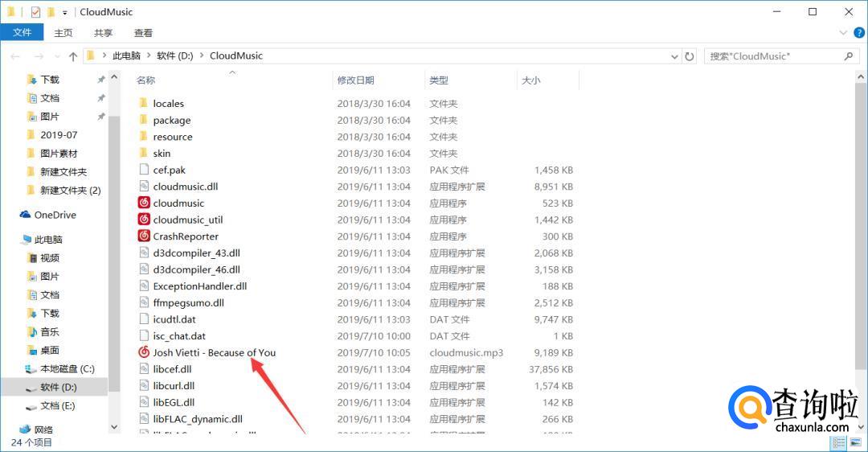The height and width of the screenshot is (452, 868).
Task: Select the cloudmusic_util application icon
Action: (x=144, y=220)
